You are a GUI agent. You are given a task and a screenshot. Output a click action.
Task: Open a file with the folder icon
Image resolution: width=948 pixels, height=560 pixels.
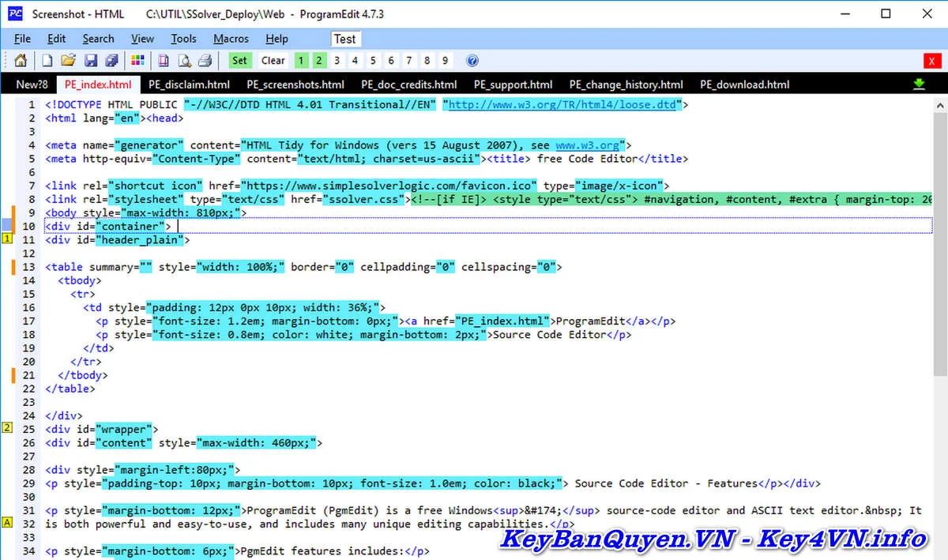69,61
